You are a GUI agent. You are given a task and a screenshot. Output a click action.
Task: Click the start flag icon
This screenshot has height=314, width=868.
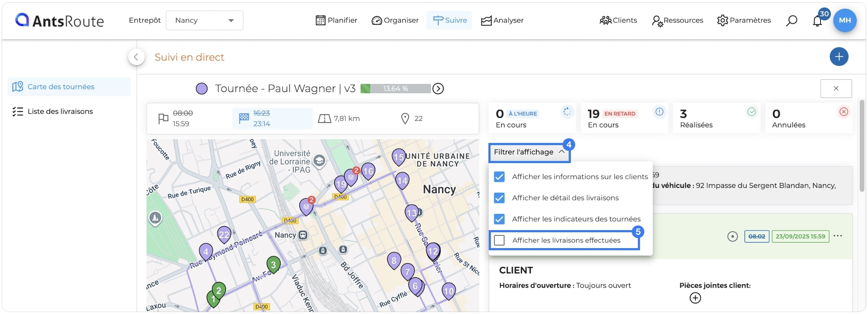[x=163, y=118]
